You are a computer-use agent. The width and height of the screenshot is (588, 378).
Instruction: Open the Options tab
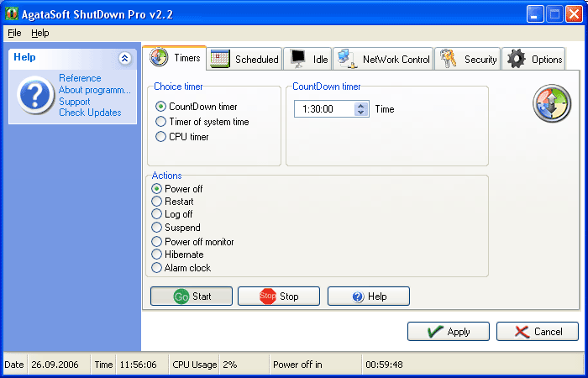tap(533, 59)
